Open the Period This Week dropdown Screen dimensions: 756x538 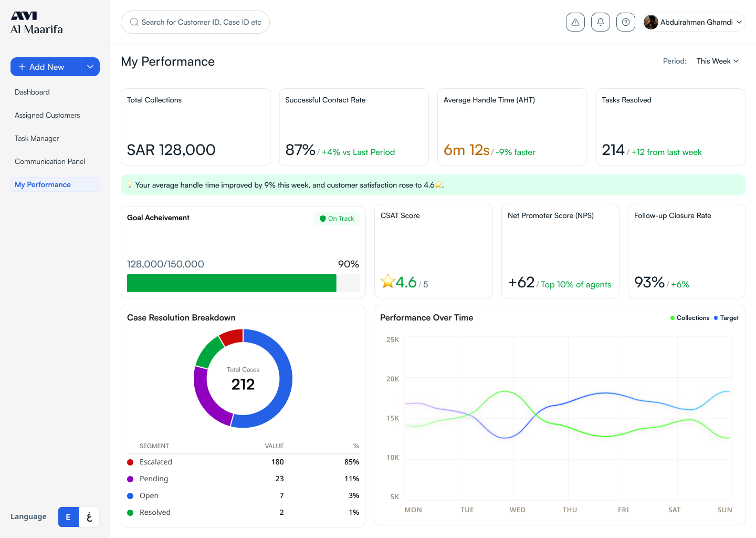717,61
